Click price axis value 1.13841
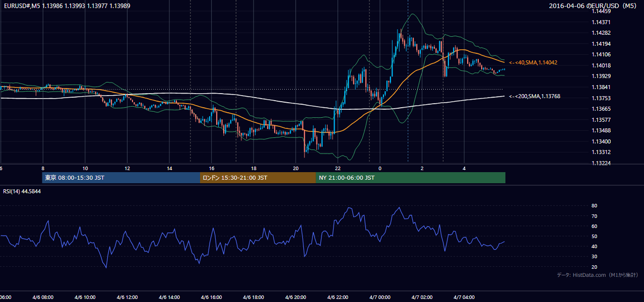The image size is (644, 302). (601, 87)
